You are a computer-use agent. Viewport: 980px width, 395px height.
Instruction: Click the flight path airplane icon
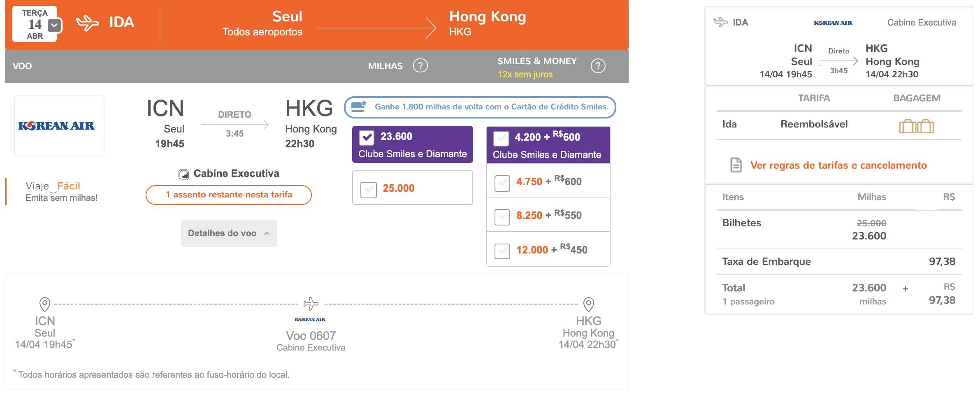tap(311, 304)
